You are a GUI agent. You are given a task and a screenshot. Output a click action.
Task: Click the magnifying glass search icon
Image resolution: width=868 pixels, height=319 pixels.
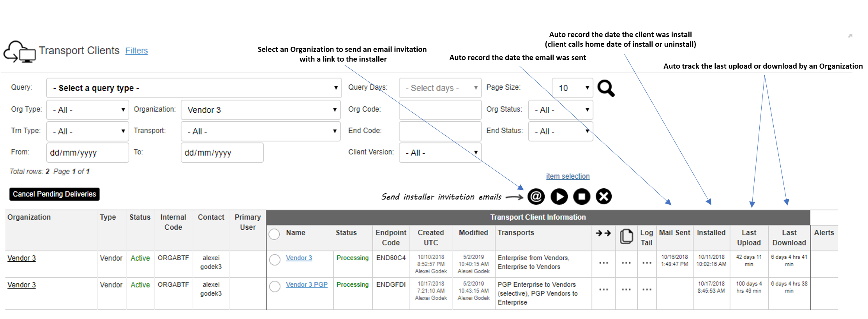coord(606,89)
